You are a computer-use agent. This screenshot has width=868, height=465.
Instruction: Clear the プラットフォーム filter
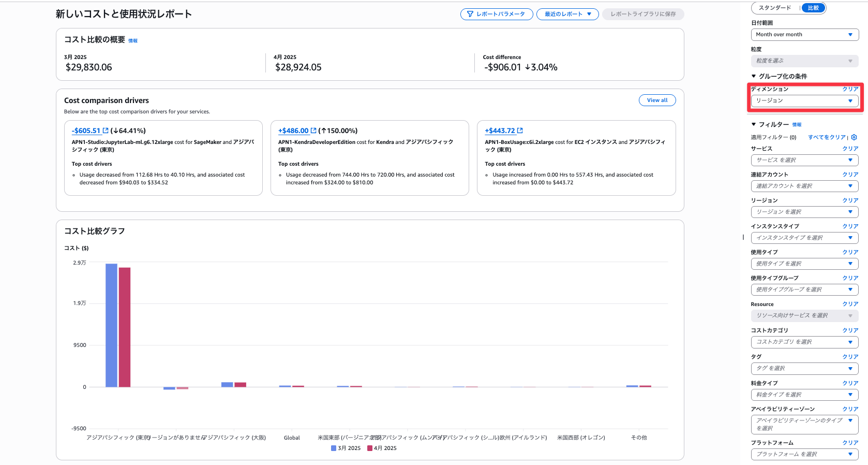[x=850, y=443]
